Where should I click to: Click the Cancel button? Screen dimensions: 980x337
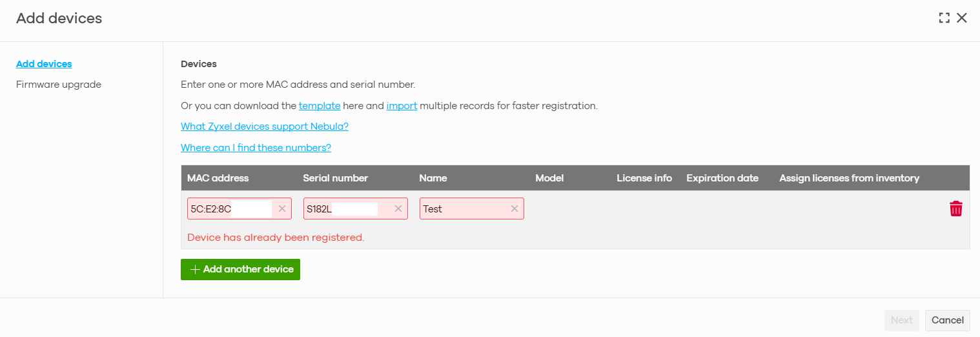click(948, 320)
